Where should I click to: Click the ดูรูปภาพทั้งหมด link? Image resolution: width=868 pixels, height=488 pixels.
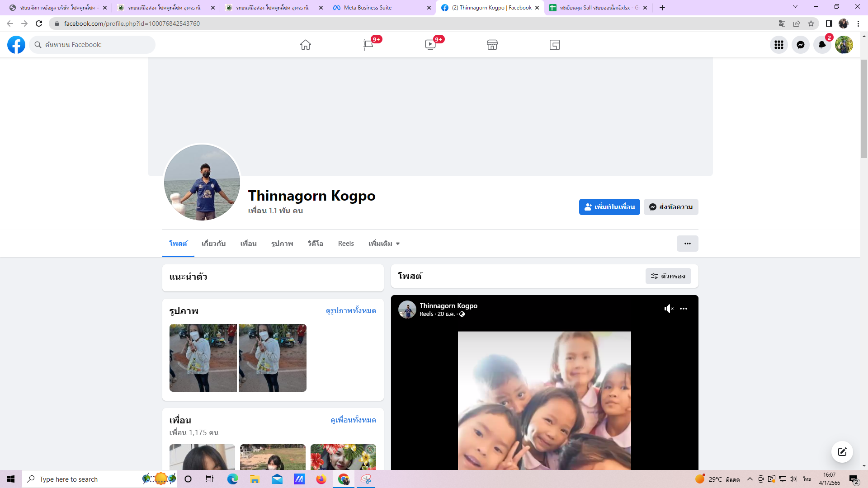point(351,311)
